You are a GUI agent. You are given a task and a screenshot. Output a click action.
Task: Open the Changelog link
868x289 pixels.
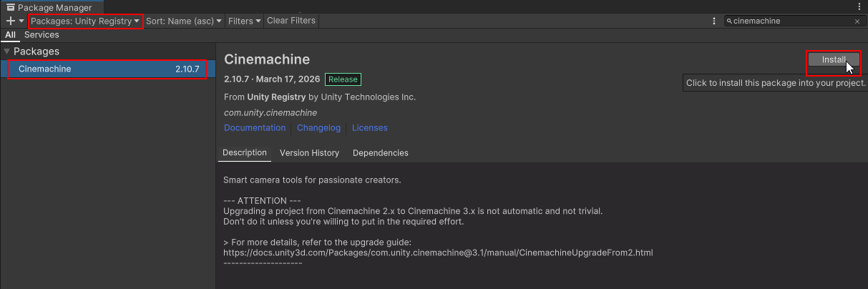point(319,128)
